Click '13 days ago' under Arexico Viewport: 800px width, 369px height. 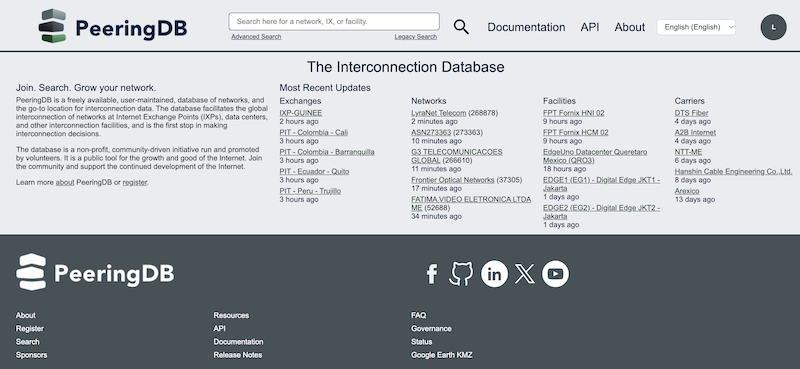pyautogui.click(x=694, y=200)
